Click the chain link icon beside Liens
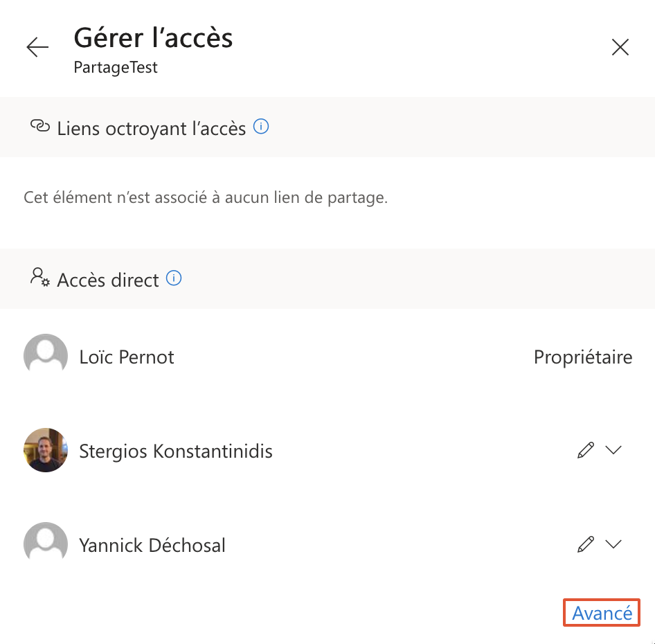Screen dimensions: 655x644 pyautogui.click(x=40, y=127)
